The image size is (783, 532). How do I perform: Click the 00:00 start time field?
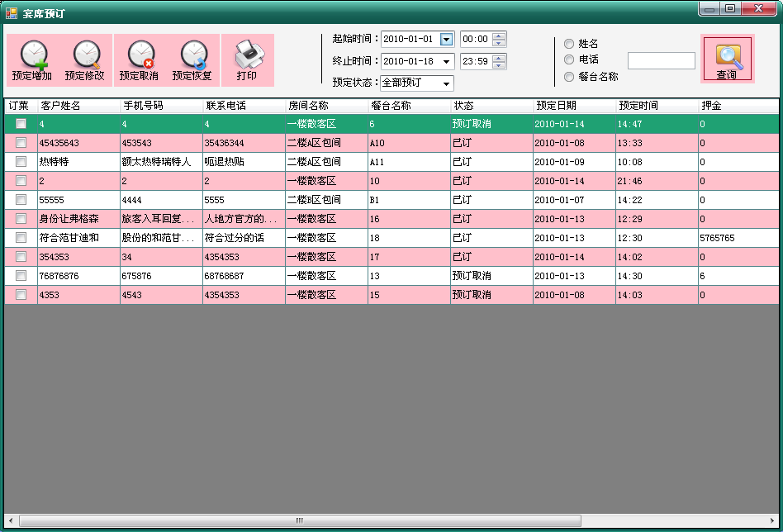pos(476,39)
